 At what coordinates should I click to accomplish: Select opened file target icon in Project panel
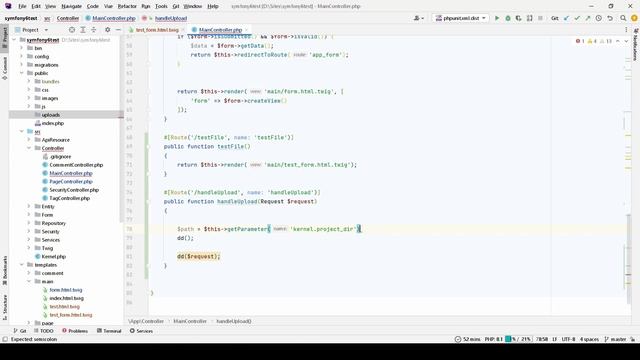pyautogui.click(x=72, y=30)
